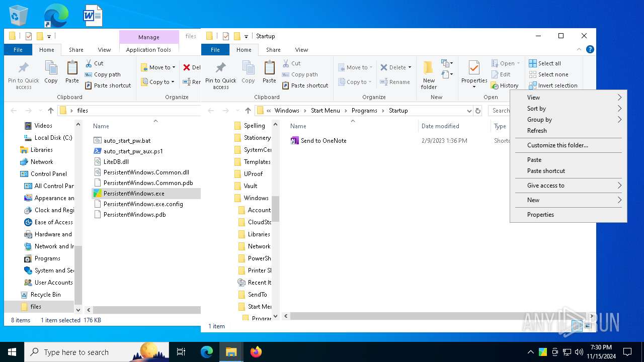Click Paste icon in files window ribbon
The height and width of the screenshot is (362, 644).
(72, 72)
